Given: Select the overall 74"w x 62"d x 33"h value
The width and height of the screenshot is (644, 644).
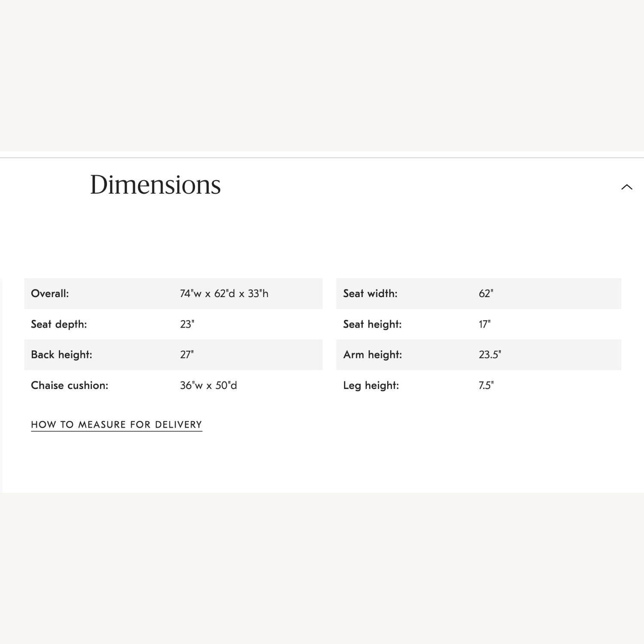Looking at the screenshot, I should click(x=224, y=294).
